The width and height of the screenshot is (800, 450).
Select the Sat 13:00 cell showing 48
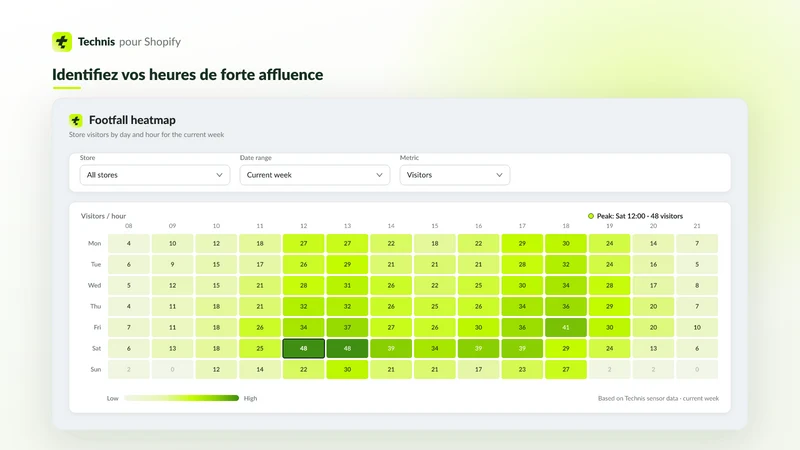click(347, 348)
